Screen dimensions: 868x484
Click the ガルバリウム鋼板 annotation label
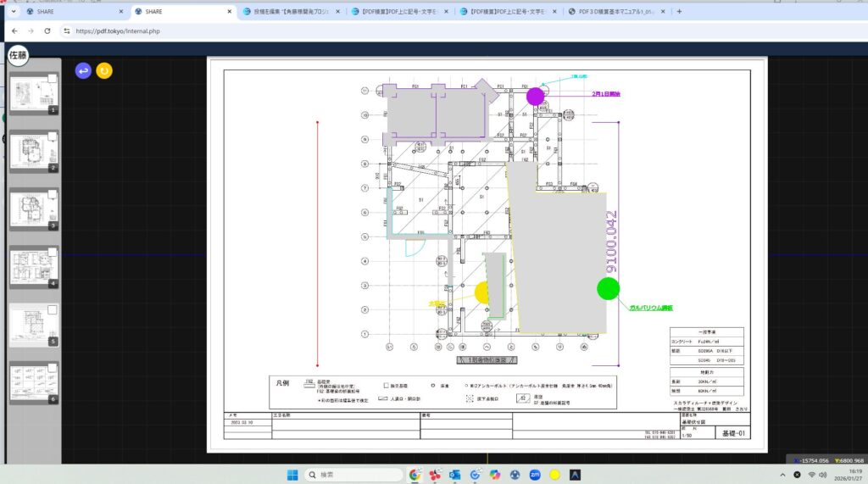(x=650, y=309)
